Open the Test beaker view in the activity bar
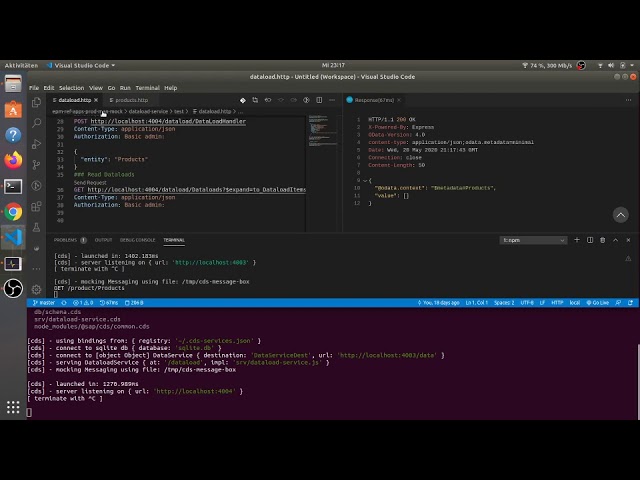 [36, 227]
